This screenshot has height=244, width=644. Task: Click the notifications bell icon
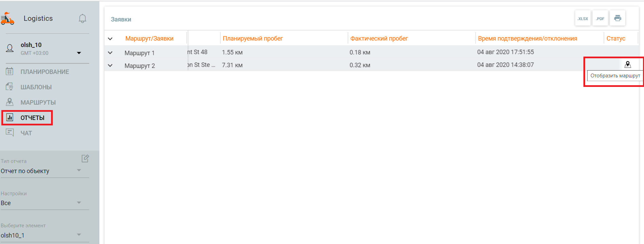click(x=82, y=18)
